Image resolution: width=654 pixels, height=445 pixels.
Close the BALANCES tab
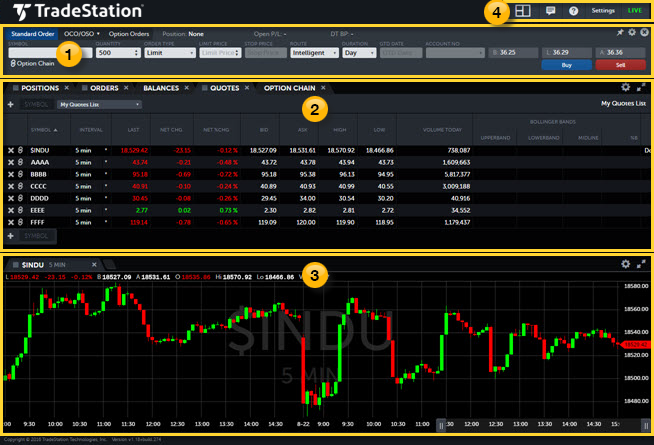pos(186,88)
